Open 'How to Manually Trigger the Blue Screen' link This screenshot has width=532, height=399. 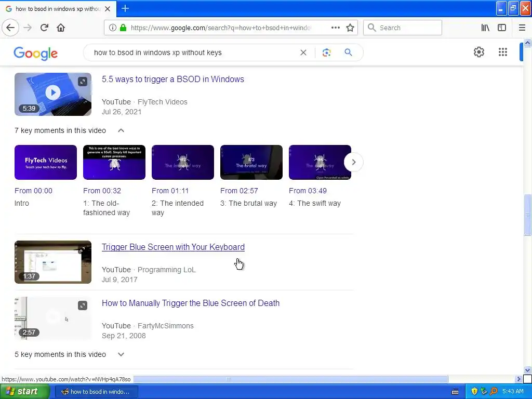click(190, 303)
